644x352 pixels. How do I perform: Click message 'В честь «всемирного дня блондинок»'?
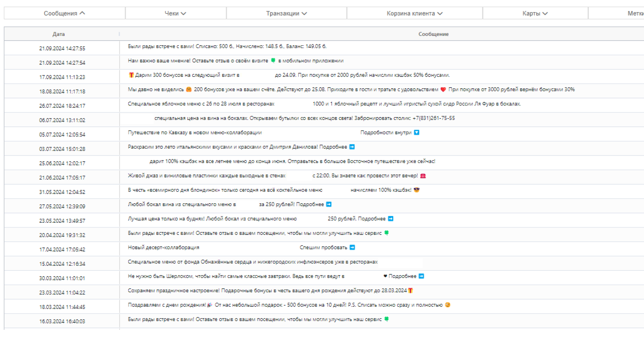273,190
